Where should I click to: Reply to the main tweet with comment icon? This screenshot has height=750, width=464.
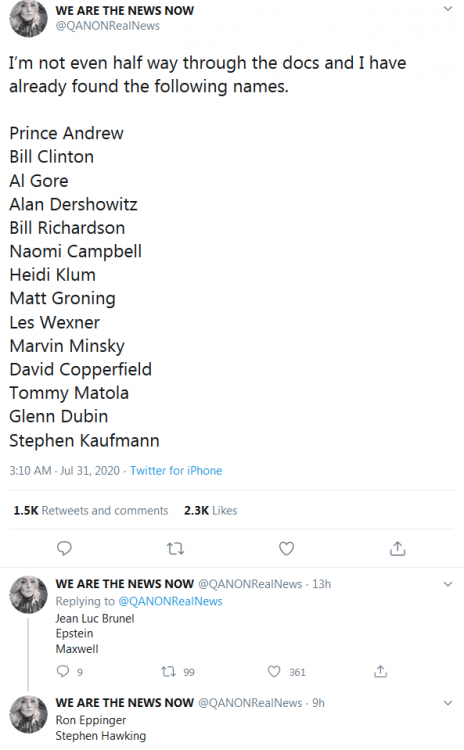(64, 548)
